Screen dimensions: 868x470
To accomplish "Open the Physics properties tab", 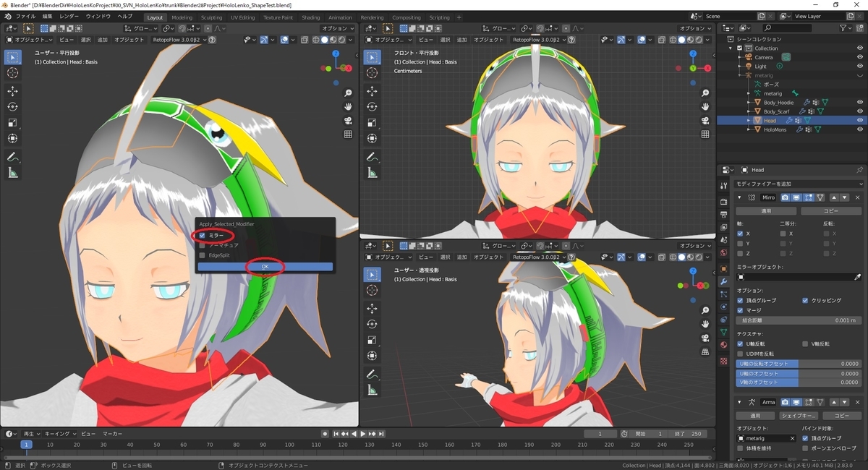I will (724, 307).
